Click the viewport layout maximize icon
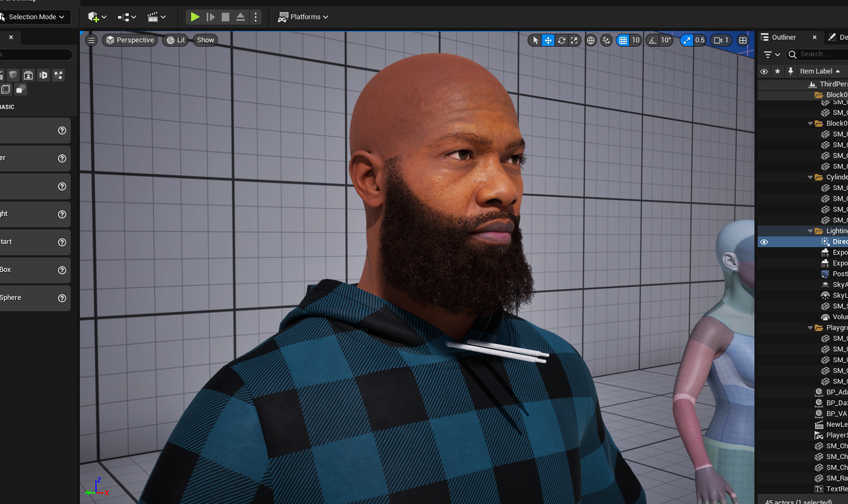848x504 pixels. click(x=743, y=40)
